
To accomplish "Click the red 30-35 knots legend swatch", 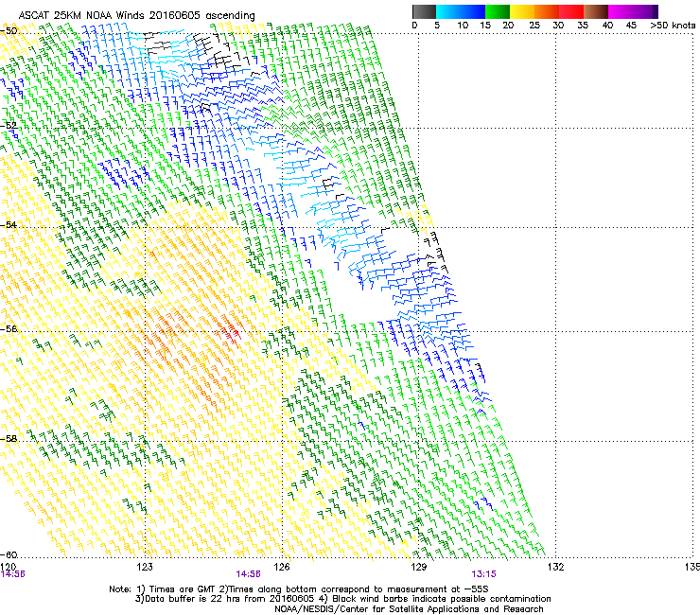I will pyautogui.click(x=571, y=11).
